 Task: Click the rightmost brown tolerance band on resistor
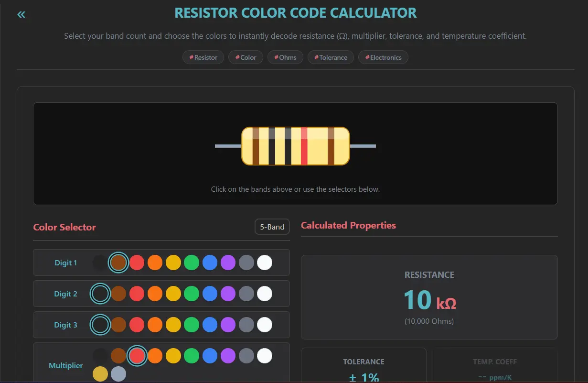[331, 146]
